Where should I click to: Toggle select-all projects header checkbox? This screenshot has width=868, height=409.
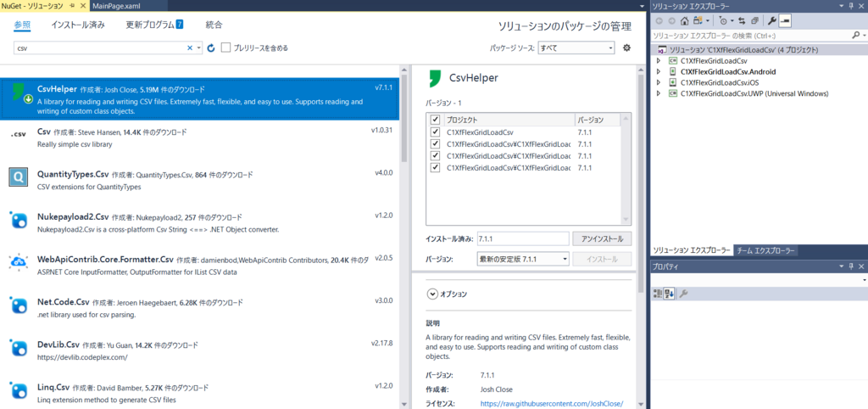pyautogui.click(x=435, y=120)
